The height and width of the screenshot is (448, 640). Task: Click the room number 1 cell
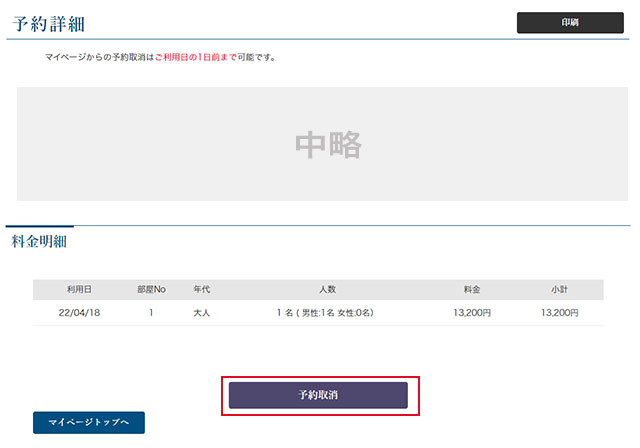tap(151, 313)
